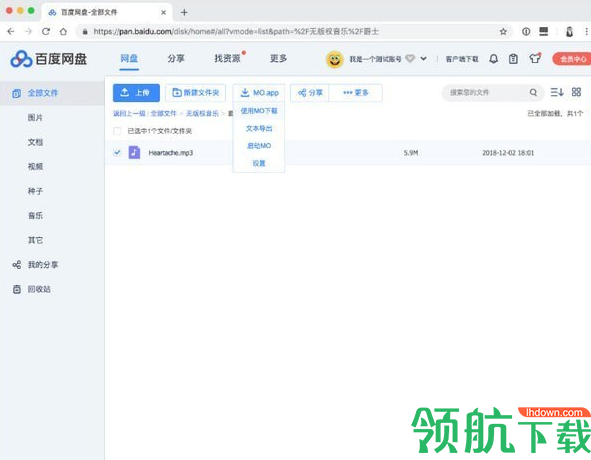Click the username 我是一个测试账号
Screen dimensions: 591x460
(375, 59)
